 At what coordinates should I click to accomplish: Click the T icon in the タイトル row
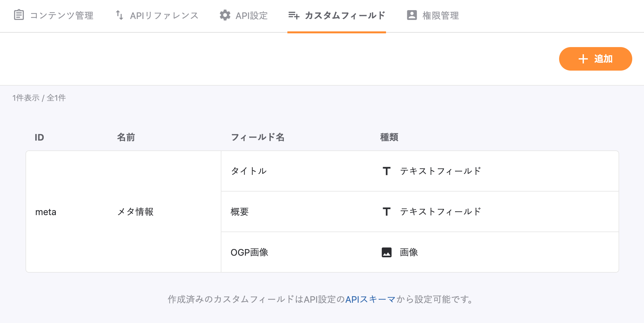point(387,171)
